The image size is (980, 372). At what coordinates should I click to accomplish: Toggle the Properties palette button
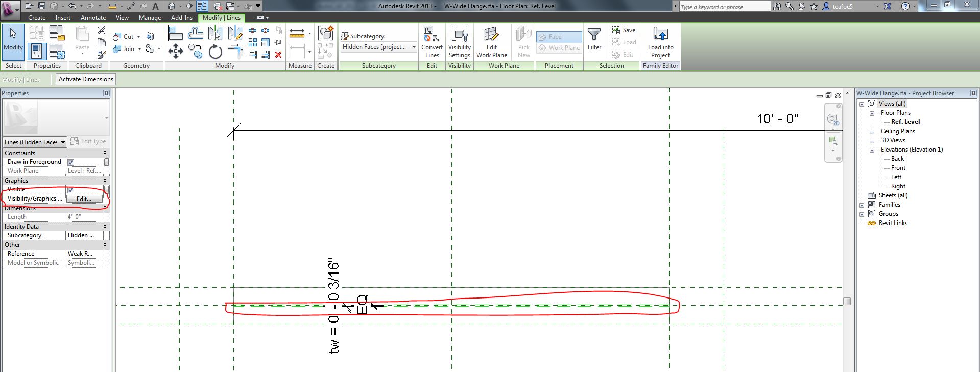[36, 51]
